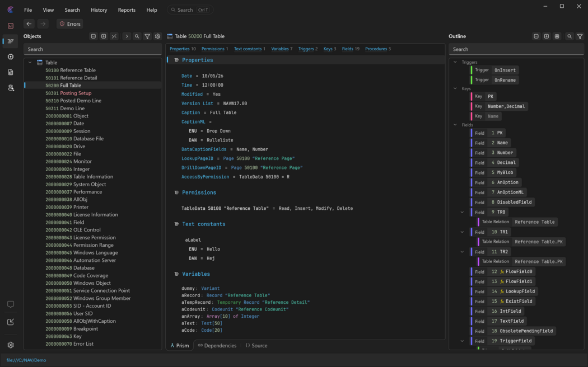The height and width of the screenshot is (367, 588).
Task: Jump to Triggers 2 section link
Action: (308, 49)
